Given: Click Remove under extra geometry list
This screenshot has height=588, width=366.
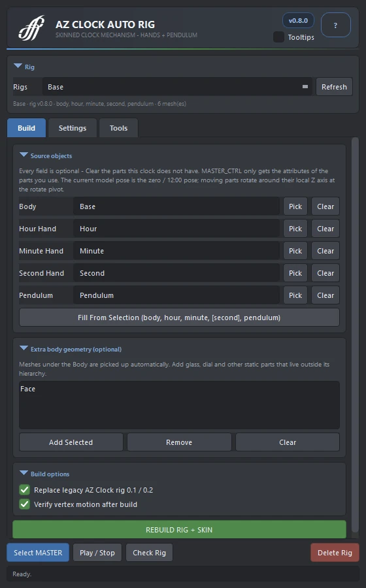Looking at the screenshot, I should (179, 442).
